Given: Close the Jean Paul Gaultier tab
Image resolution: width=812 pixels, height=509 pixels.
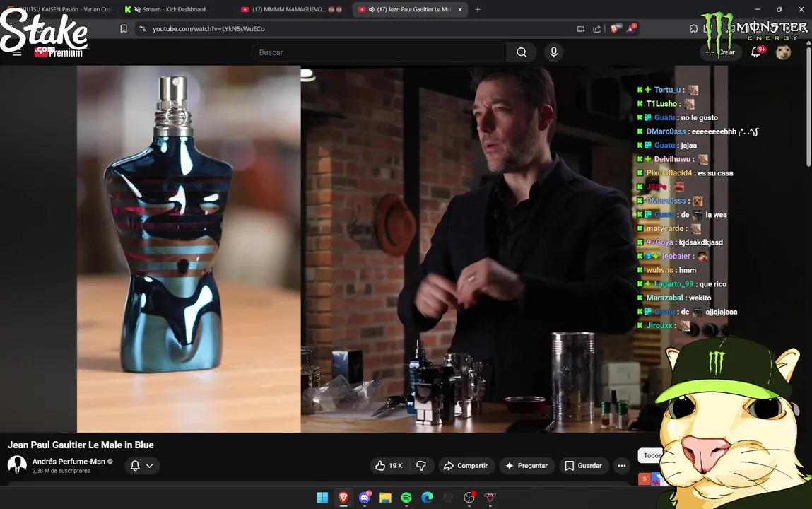Looking at the screenshot, I should [460, 9].
